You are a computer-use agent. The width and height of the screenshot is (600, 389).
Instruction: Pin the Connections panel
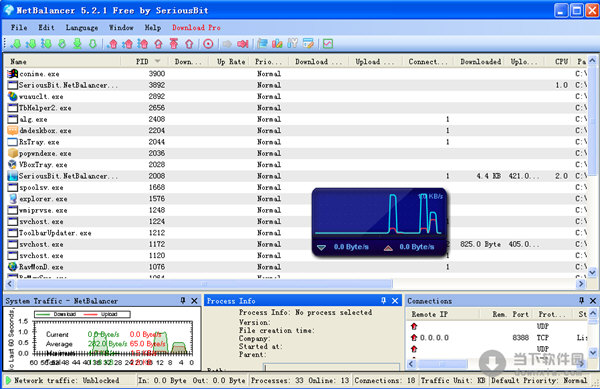[x=582, y=301]
